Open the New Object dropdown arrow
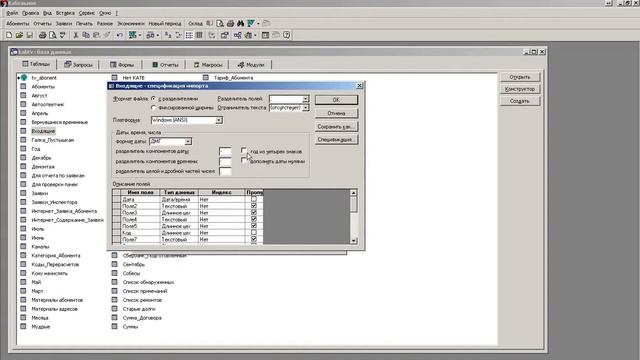 pyautogui.click(x=255, y=36)
